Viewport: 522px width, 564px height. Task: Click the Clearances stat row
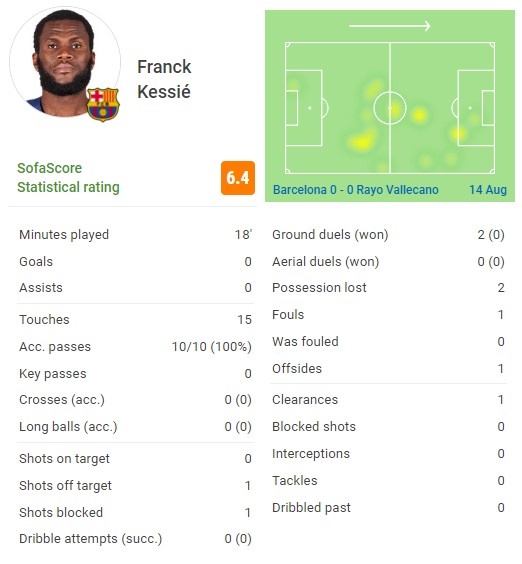388,400
